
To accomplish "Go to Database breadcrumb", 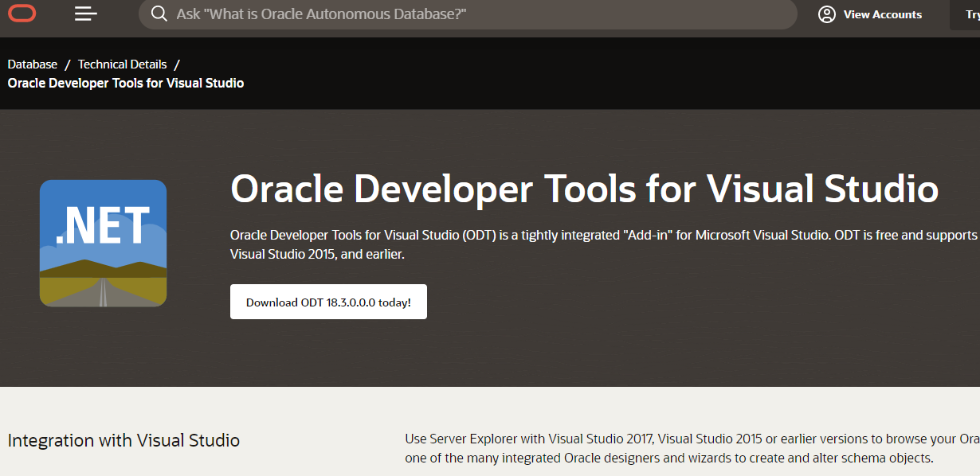I will (33, 64).
